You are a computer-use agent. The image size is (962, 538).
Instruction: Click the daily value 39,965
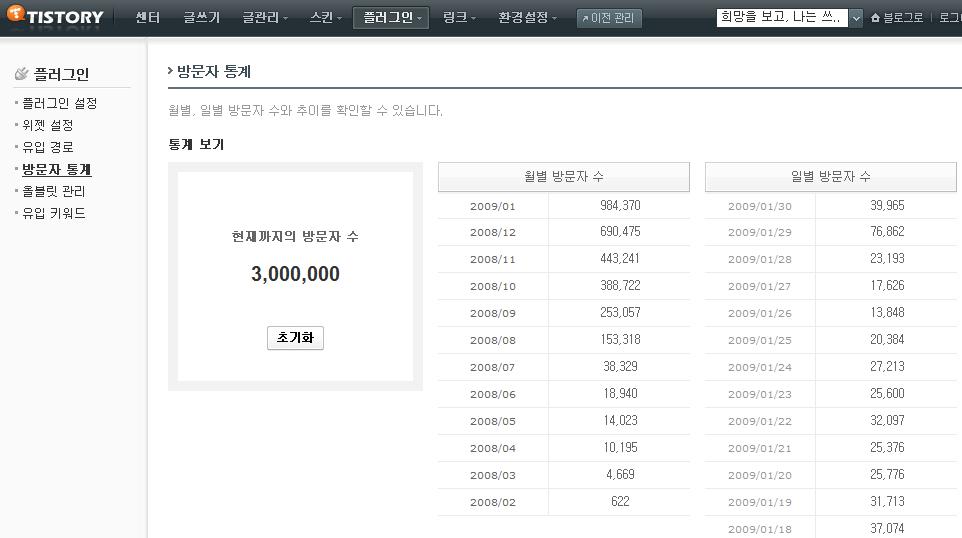(887, 206)
